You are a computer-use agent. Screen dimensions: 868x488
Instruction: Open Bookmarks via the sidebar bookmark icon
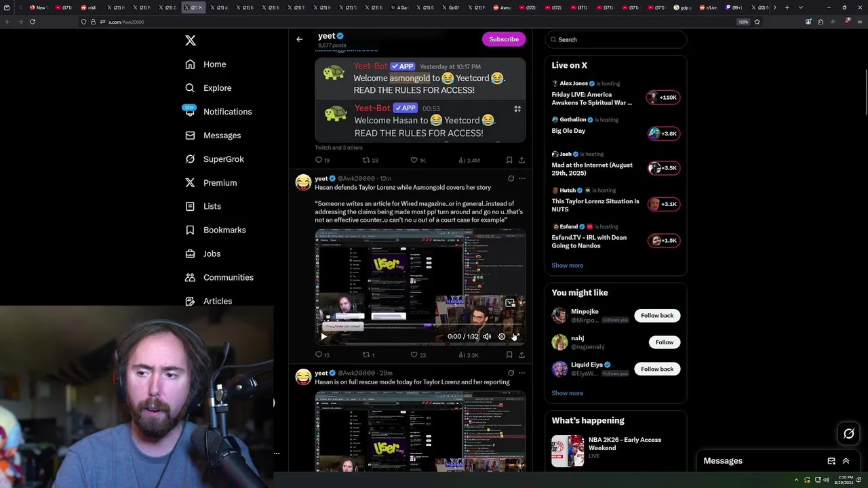pyautogui.click(x=190, y=230)
